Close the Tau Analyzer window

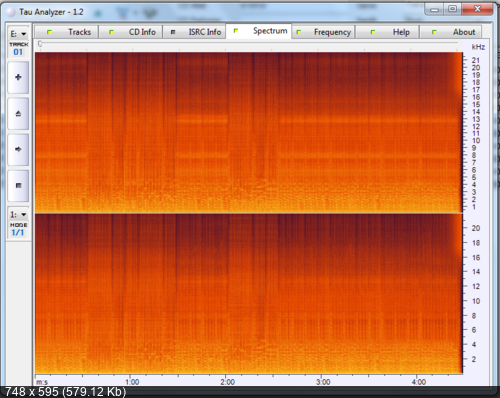click(477, 9)
